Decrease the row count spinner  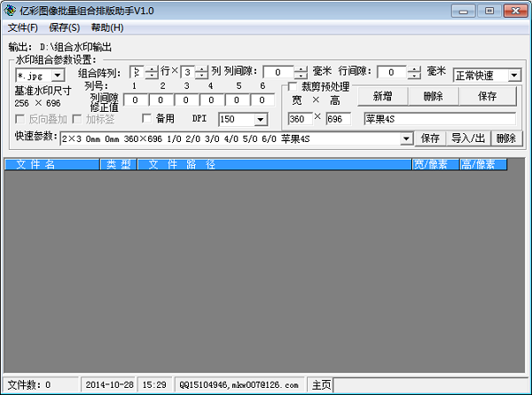click(152, 75)
